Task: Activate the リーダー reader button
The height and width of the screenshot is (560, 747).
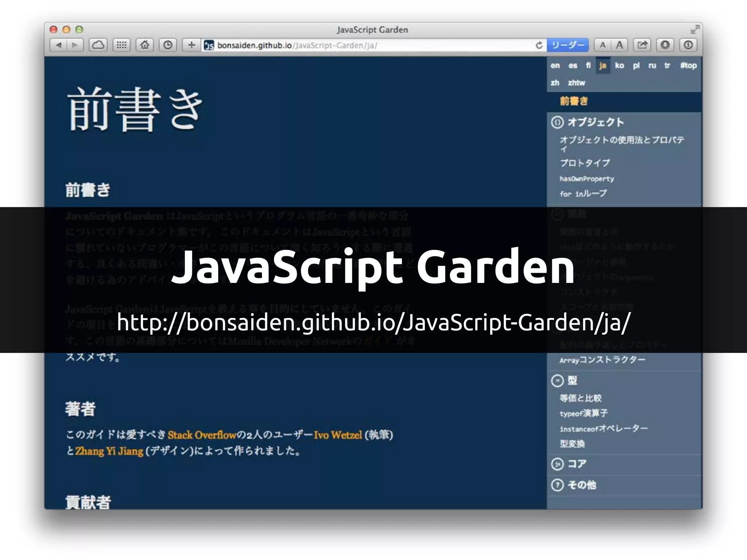Action: click(x=568, y=45)
